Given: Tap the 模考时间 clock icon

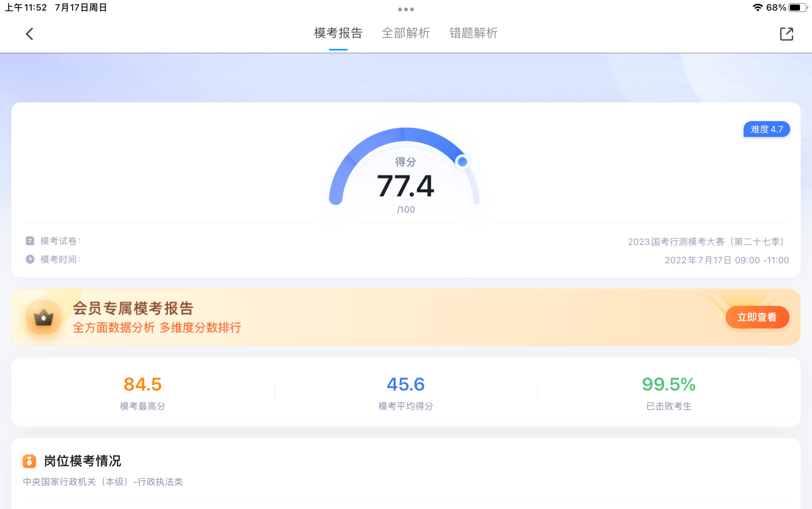Looking at the screenshot, I should coord(30,259).
